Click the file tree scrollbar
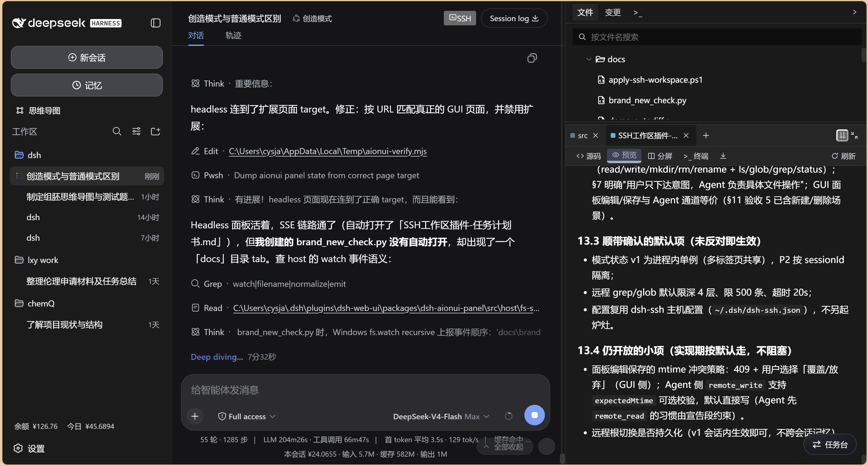Image resolution: width=868 pixels, height=466 pixels. [x=865, y=55]
